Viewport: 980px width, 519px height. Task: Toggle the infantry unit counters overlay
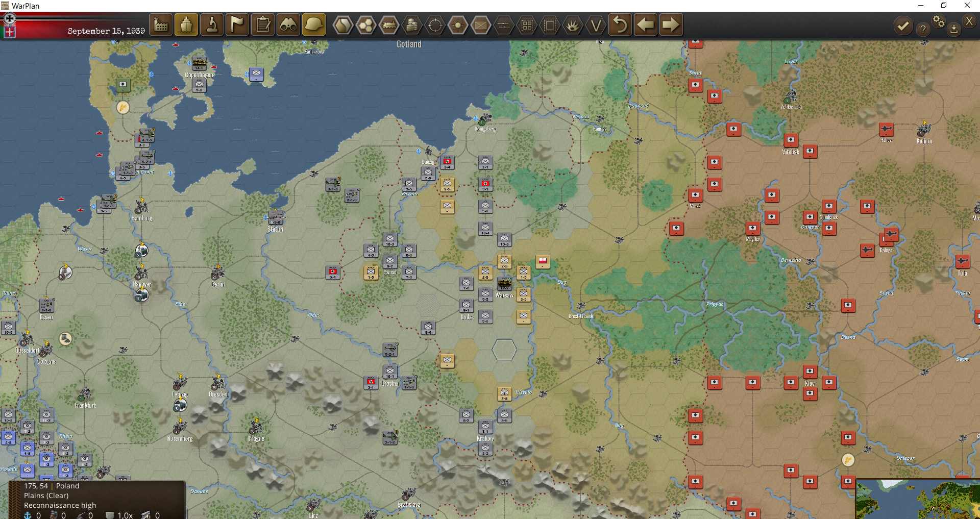481,25
